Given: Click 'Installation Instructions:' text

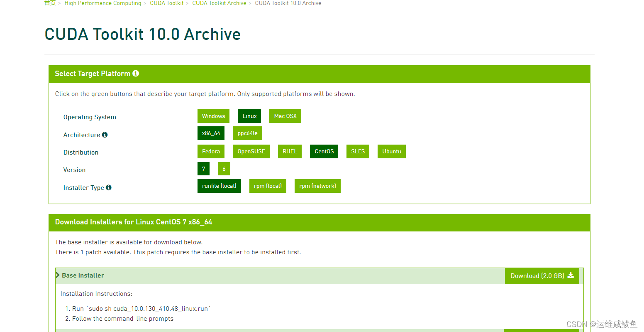Looking at the screenshot, I should [x=96, y=294].
